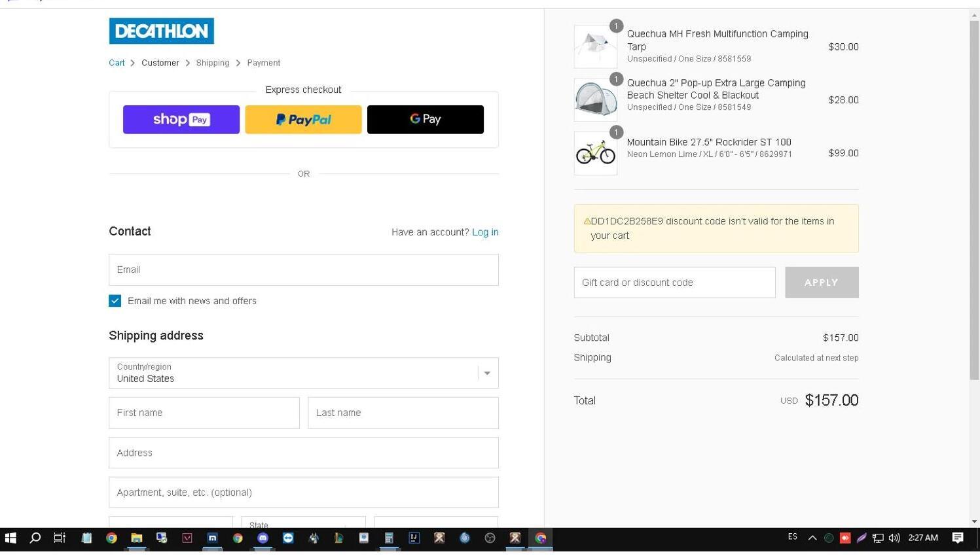Select the Shipping breadcrumb step
Image resolution: width=980 pixels, height=556 pixels.
[x=213, y=63]
